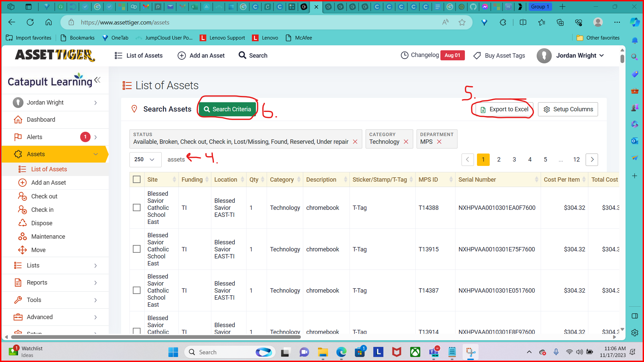Viewport: 644px width, 362px height.
Task: Click Add an Asset in sidebar submenu
Action: 48,182
